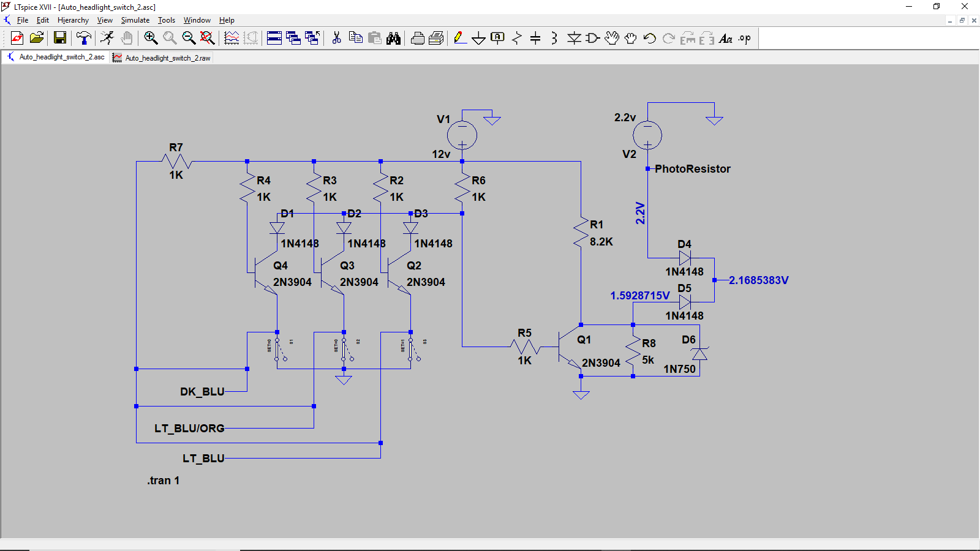Pick the Resistor placement tool

pos(516,39)
